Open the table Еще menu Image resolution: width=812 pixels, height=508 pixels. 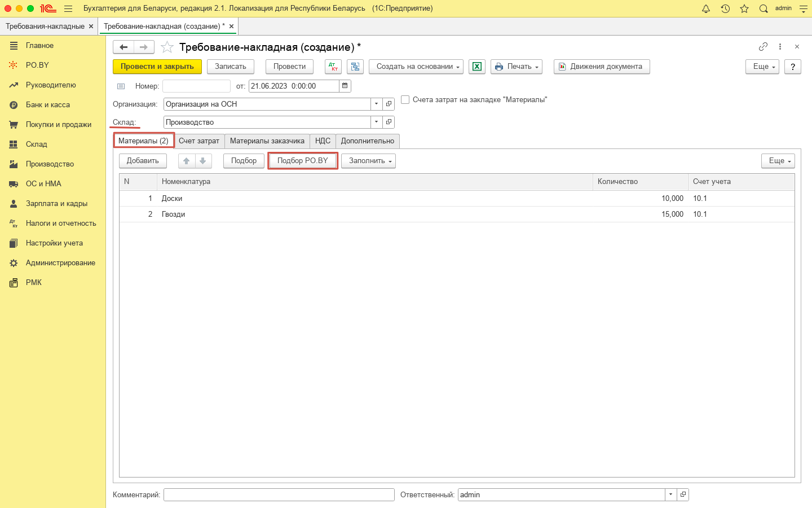[x=778, y=161]
